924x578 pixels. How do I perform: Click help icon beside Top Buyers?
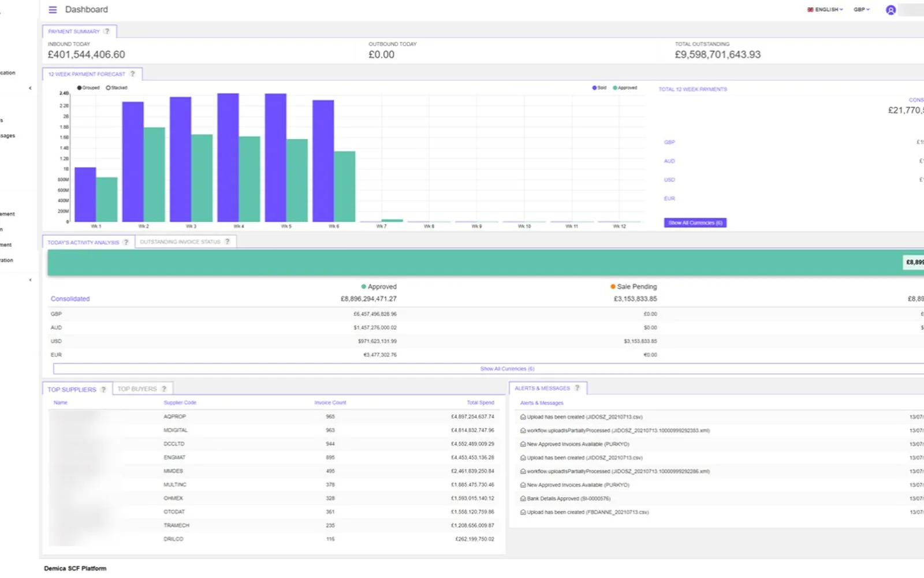164,389
